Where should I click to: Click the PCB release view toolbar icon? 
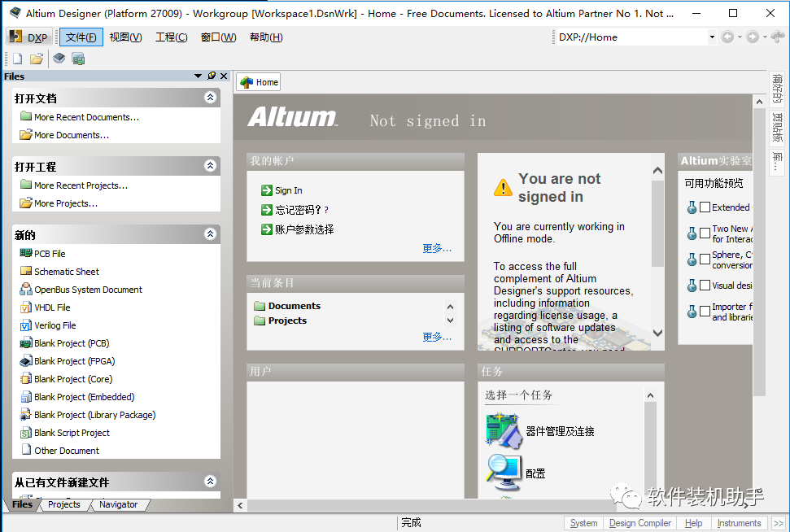(78, 59)
